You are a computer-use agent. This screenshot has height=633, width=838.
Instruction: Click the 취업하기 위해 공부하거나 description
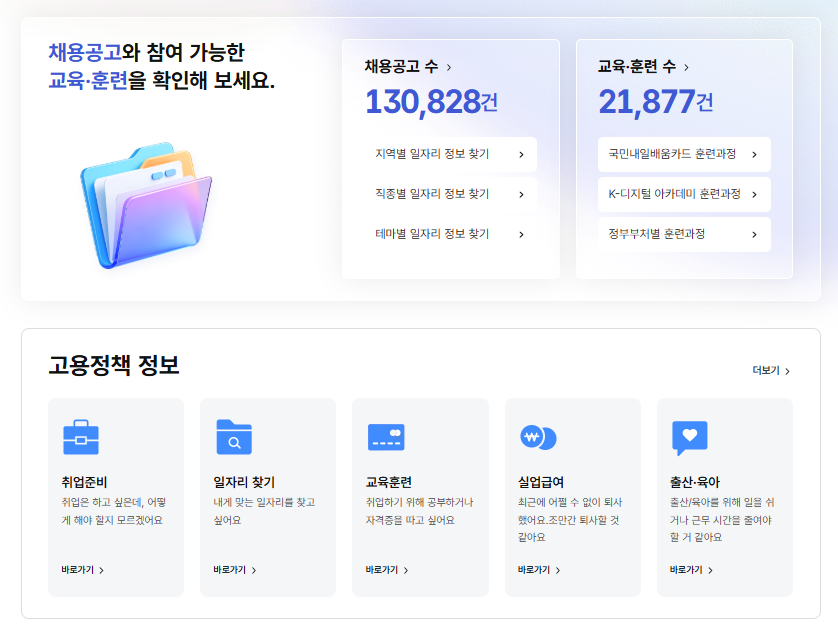[x=419, y=511]
